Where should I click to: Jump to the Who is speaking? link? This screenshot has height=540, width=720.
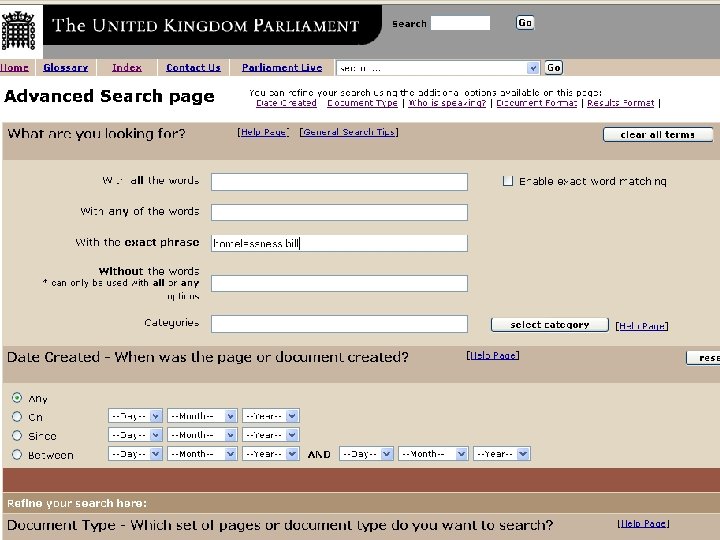(447, 103)
